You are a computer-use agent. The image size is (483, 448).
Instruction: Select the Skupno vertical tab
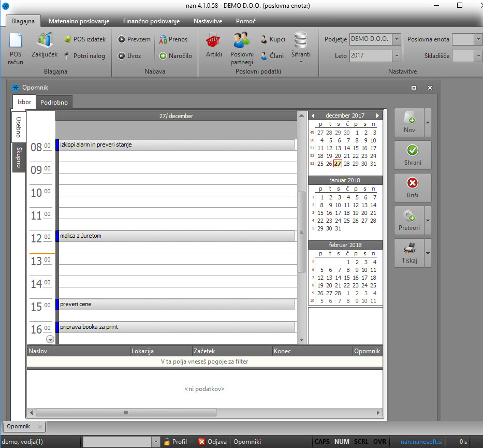tap(19, 157)
